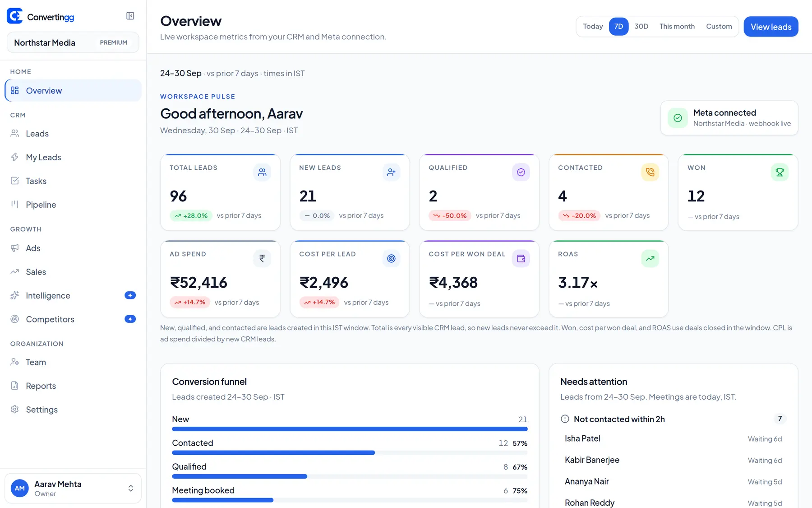
Task: Navigate to Reports
Action: click(73, 386)
